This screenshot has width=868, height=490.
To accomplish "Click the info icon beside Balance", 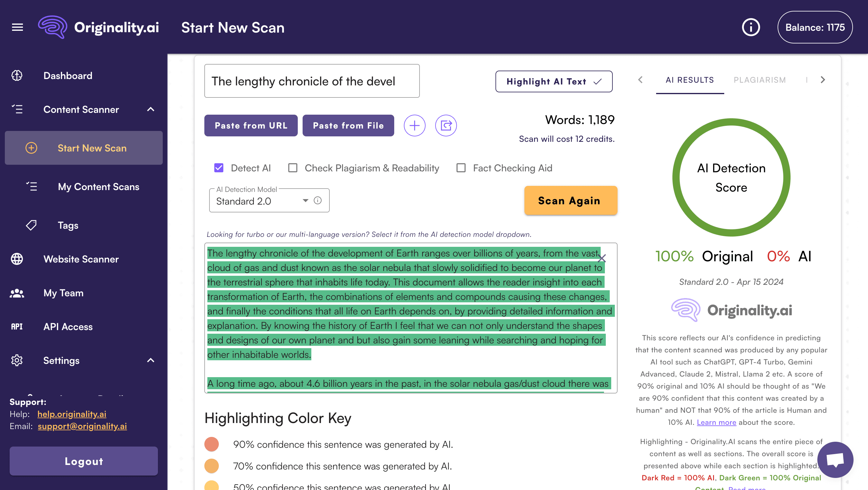I will 751,27.
